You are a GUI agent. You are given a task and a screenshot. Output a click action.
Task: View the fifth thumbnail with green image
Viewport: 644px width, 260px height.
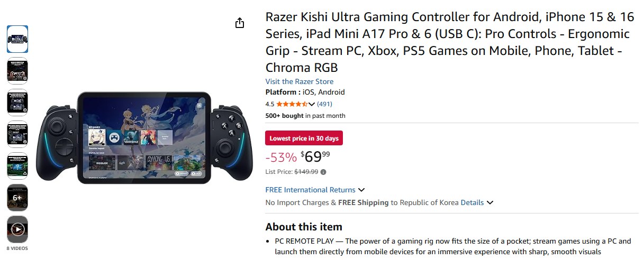tap(17, 166)
